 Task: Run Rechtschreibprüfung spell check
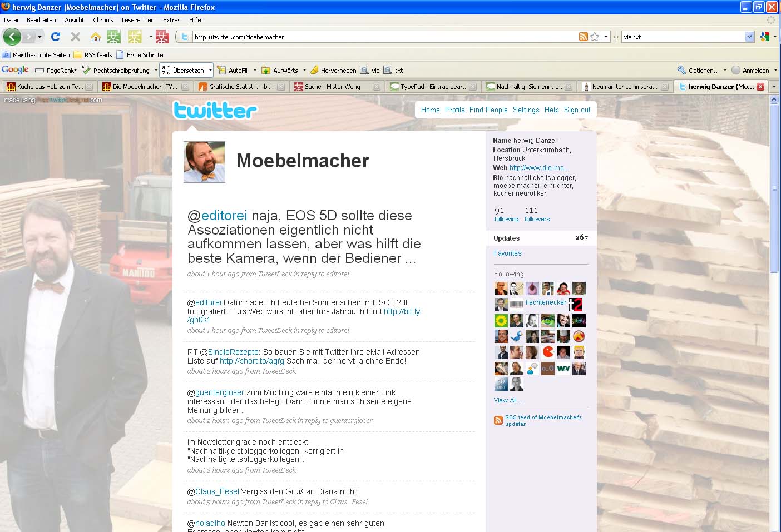click(x=116, y=71)
